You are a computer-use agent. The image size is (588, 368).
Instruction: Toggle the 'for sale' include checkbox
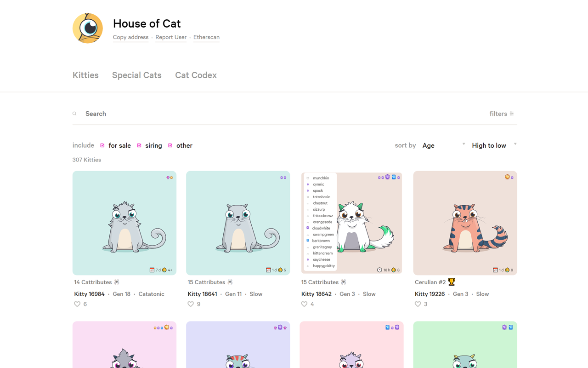[102, 145]
